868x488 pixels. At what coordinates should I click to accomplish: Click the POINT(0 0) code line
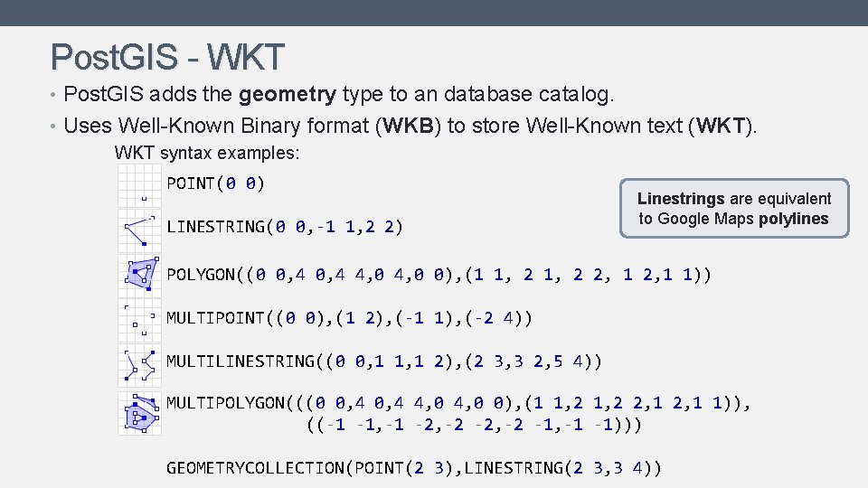tap(215, 183)
